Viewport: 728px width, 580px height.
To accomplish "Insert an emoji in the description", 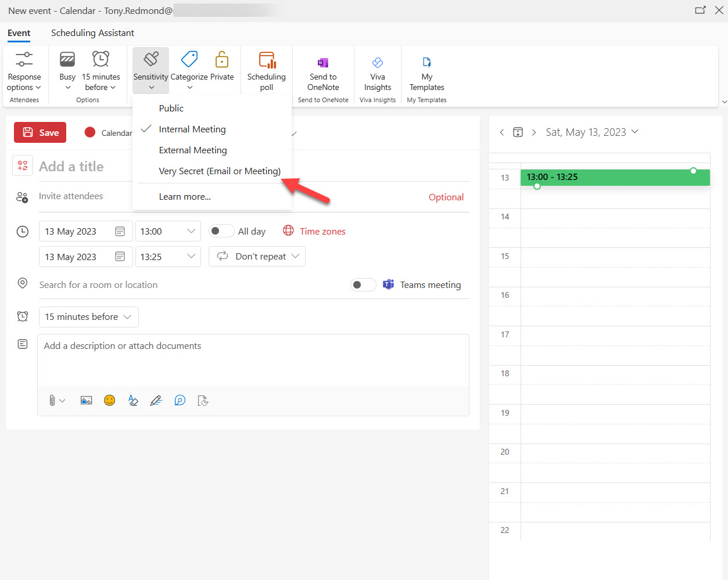I will [109, 401].
